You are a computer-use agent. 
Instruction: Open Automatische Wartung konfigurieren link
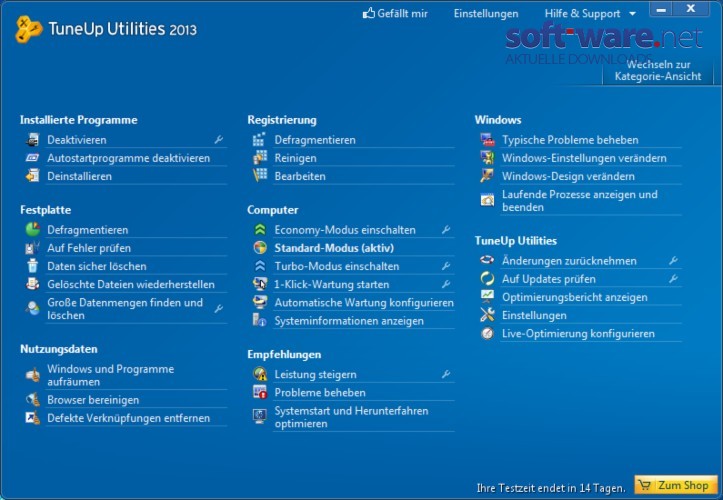tap(364, 303)
